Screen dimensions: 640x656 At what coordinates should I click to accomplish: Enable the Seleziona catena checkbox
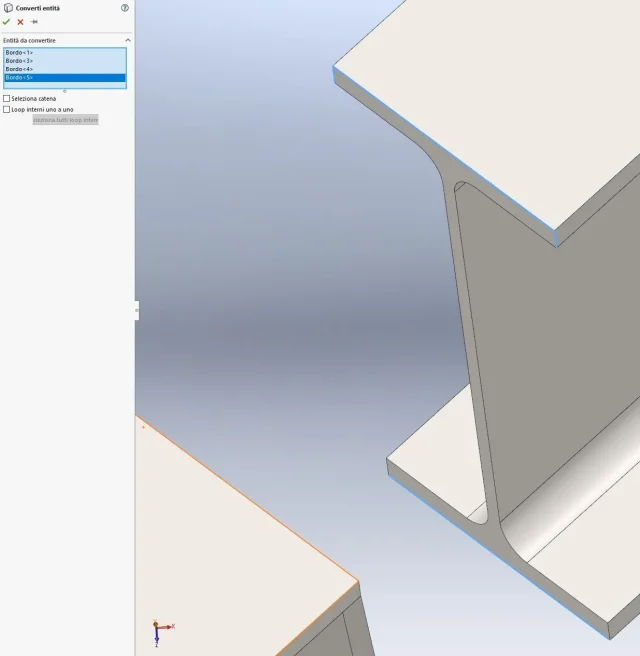6,99
